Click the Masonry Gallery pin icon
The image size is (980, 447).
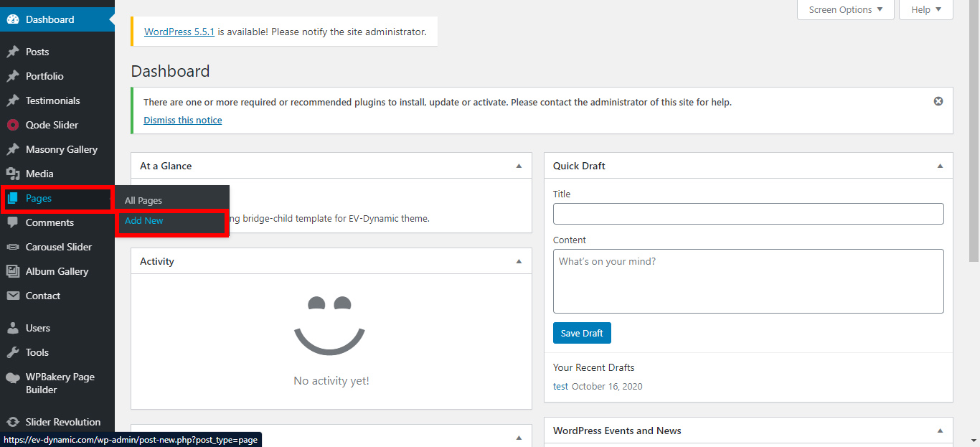point(13,149)
